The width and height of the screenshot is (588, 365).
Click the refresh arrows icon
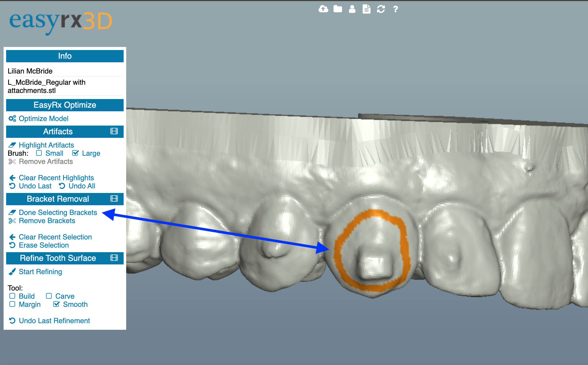381,9
